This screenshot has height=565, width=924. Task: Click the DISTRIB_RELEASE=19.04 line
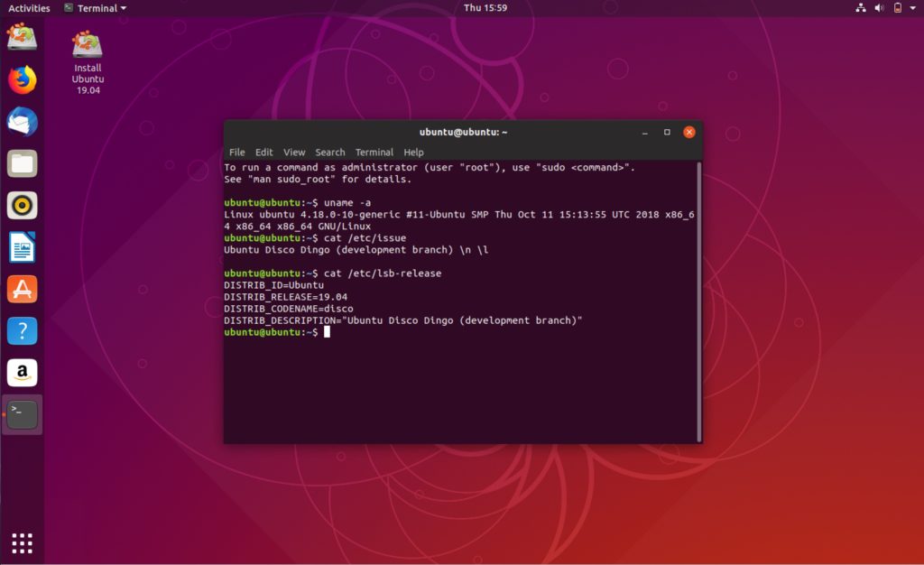pyautogui.click(x=285, y=297)
